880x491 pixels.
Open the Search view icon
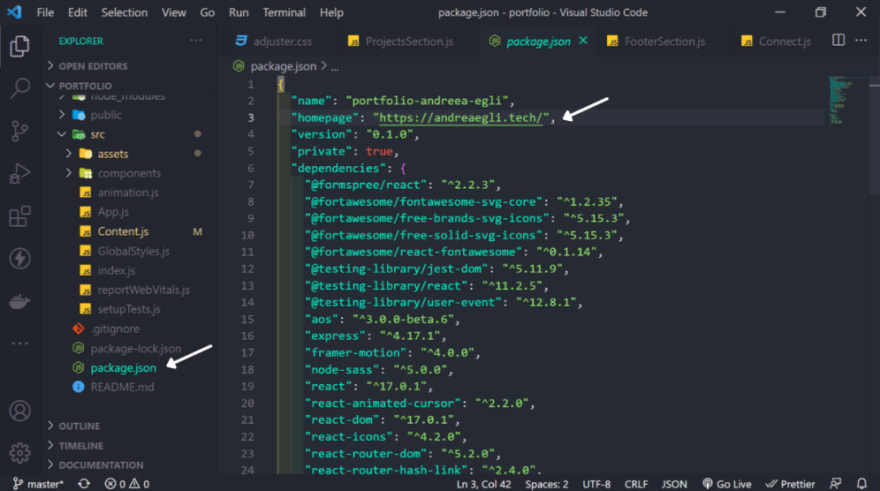[x=20, y=88]
